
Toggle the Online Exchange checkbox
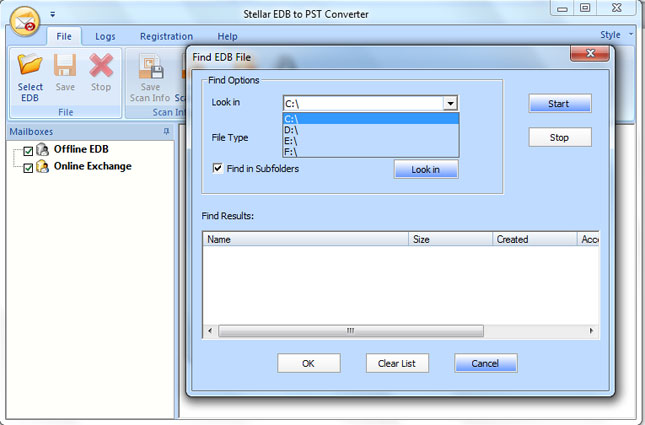pyautogui.click(x=28, y=168)
